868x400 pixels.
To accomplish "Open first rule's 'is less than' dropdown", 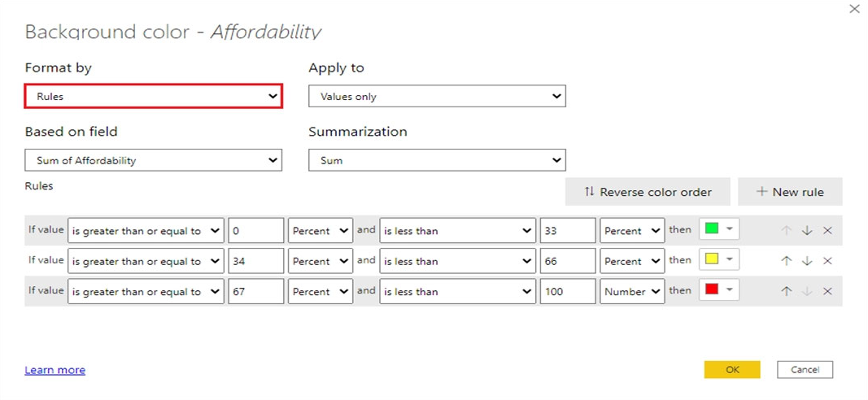I will [x=458, y=231].
